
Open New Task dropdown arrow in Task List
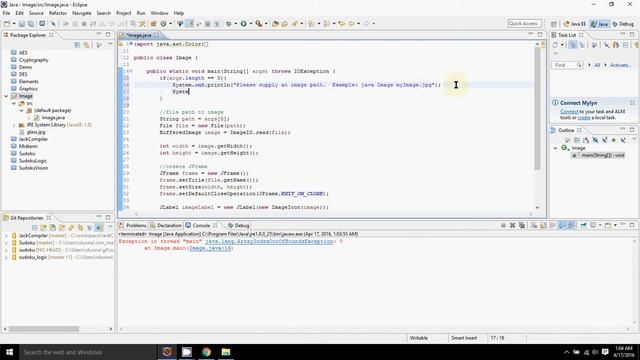click(x=562, y=45)
